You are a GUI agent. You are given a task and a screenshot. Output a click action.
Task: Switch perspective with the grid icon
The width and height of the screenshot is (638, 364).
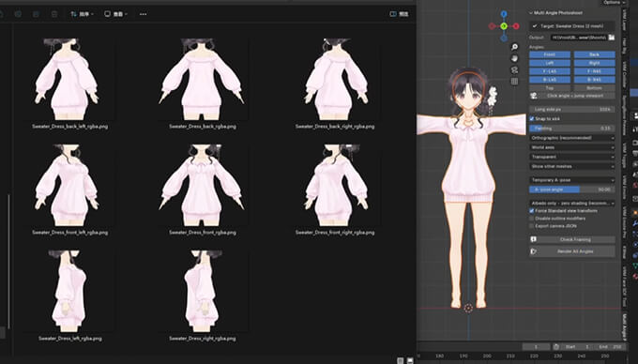pyautogui.click(x=515, y=82)
